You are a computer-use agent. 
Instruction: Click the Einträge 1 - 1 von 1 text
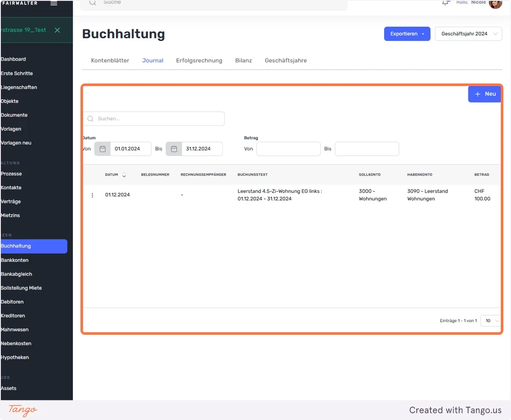click(x=458, y=321)
